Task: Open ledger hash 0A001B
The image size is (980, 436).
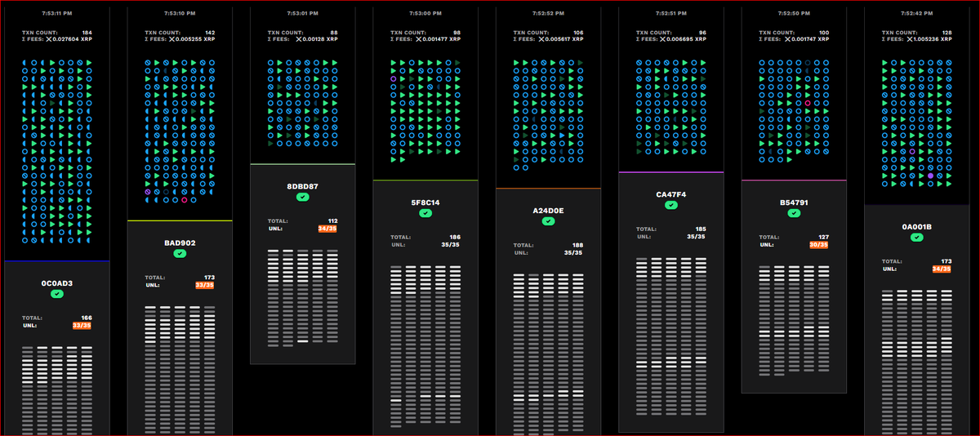Action: tap(917, 227)
